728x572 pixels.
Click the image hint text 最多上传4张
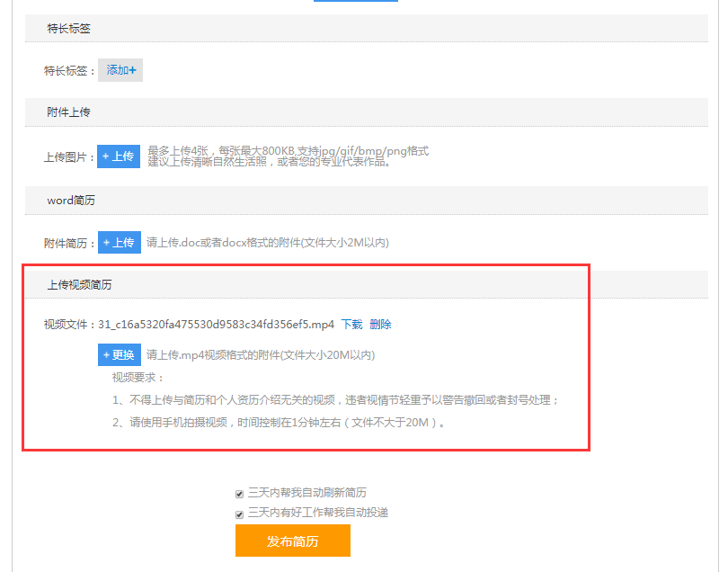[288, 150]
